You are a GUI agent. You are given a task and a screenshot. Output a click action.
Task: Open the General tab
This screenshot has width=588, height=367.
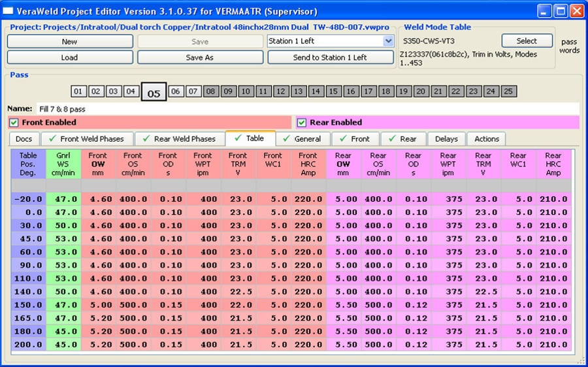point(303,138)
